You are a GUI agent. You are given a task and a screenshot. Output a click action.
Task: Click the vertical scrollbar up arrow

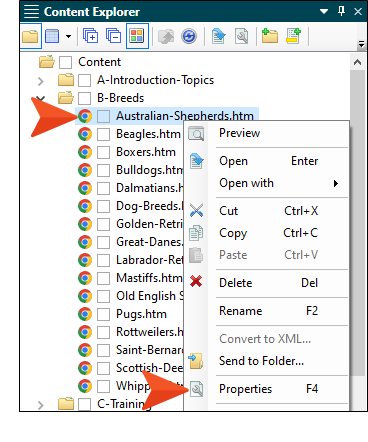tap(357, 62)
